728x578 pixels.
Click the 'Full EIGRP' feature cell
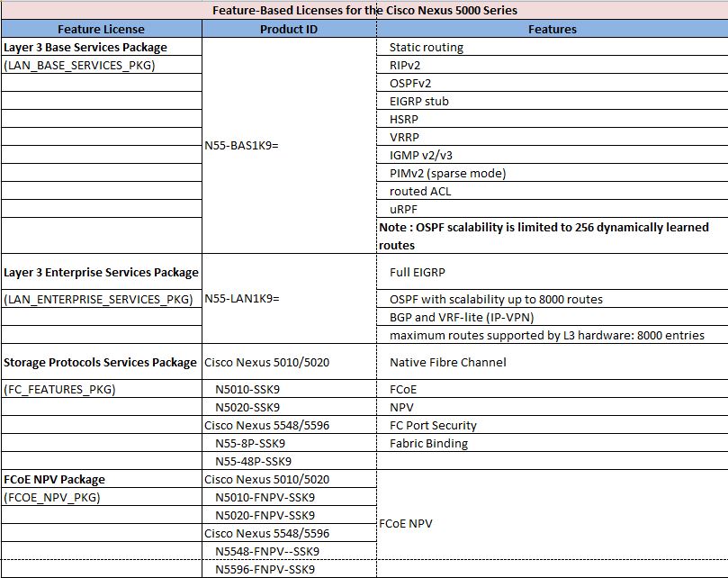pos(552,272)
